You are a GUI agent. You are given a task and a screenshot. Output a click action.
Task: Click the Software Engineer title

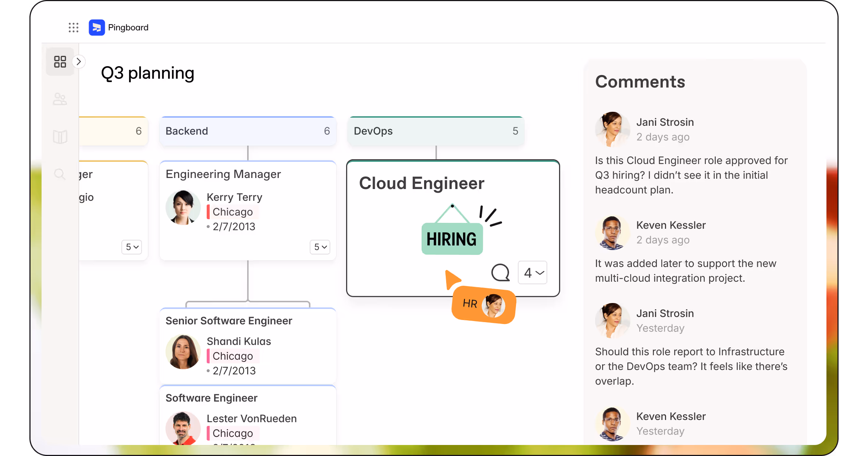pyautogui.click(x=211, y=398)
